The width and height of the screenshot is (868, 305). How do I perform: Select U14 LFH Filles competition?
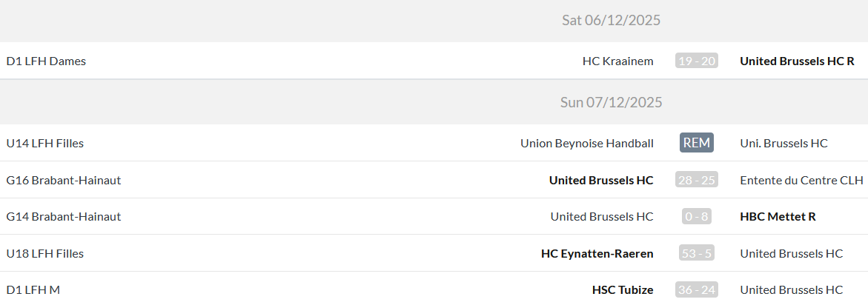(44, 143)
